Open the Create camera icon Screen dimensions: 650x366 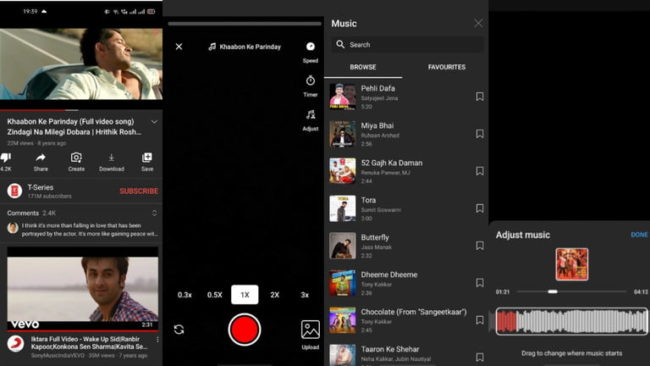tap(76, 158)
